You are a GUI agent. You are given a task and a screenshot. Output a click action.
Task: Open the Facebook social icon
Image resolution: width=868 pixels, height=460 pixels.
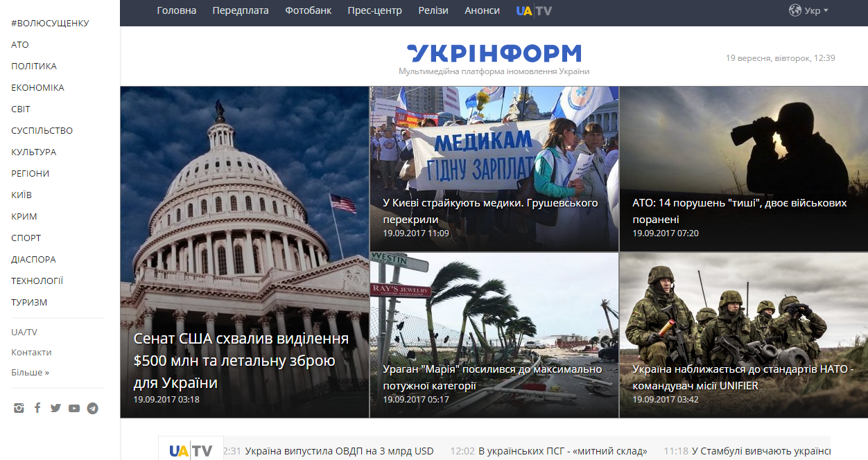click(37, 408)
